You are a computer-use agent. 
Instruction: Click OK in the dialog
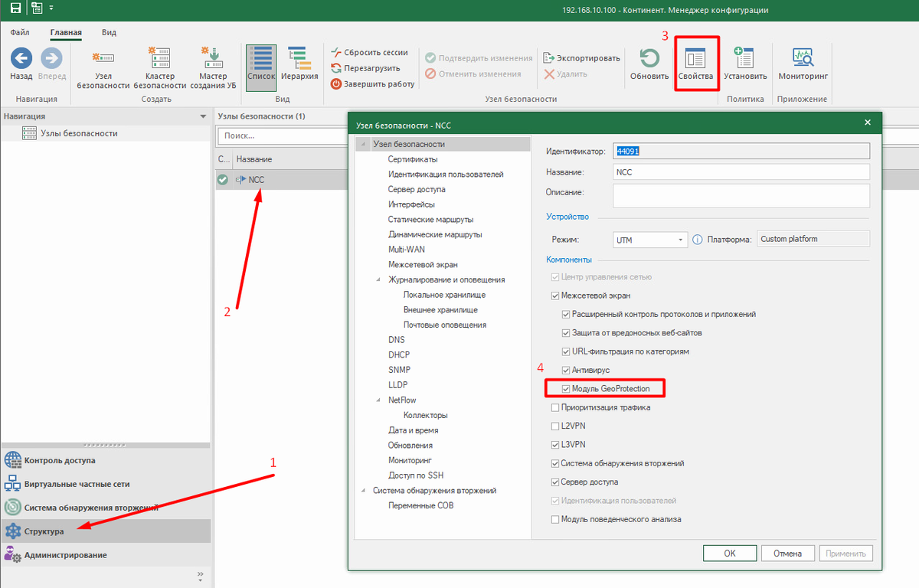(730, 553)
